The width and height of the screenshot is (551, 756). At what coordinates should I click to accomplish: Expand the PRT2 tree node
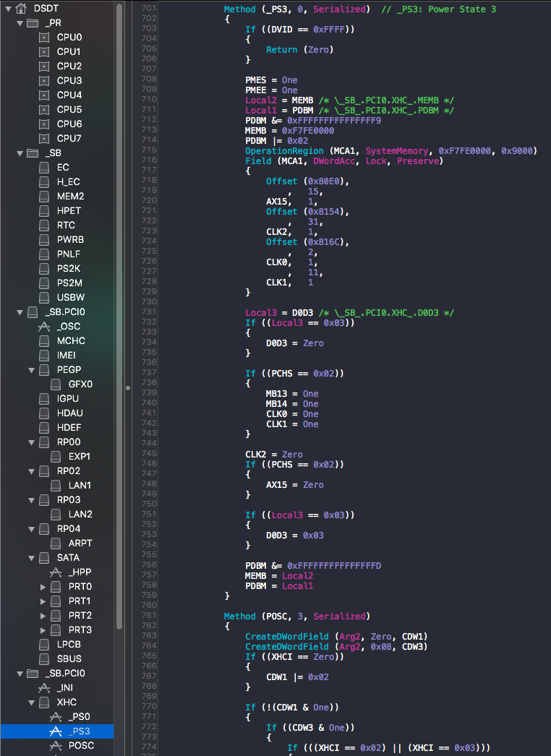pos(43,616)
